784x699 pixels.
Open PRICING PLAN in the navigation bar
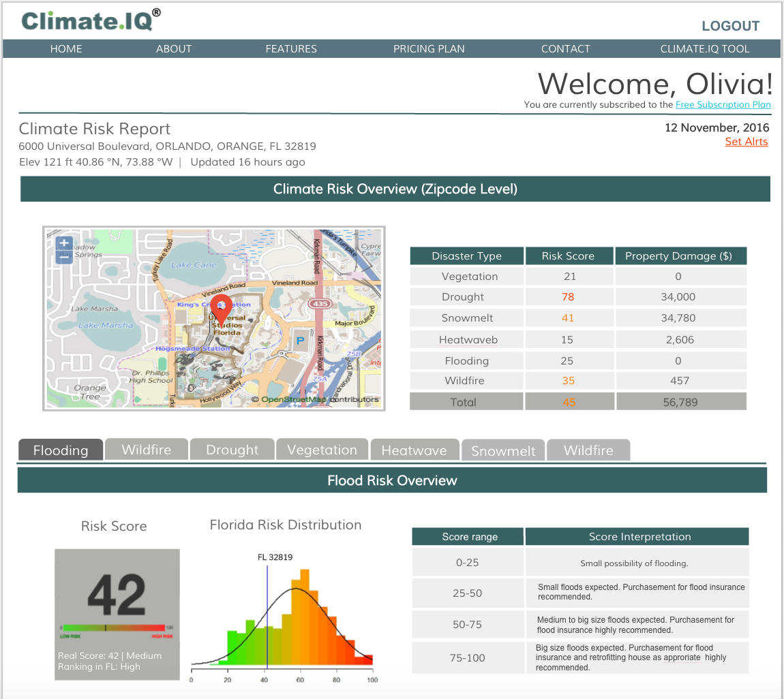[429, 49]
